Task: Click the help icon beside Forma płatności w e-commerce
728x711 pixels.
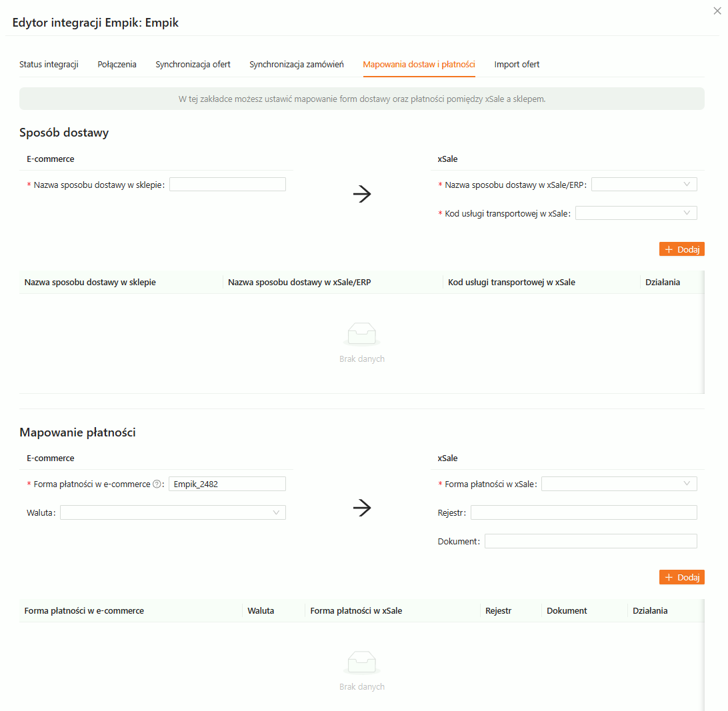Action: (x=157, y=484)
